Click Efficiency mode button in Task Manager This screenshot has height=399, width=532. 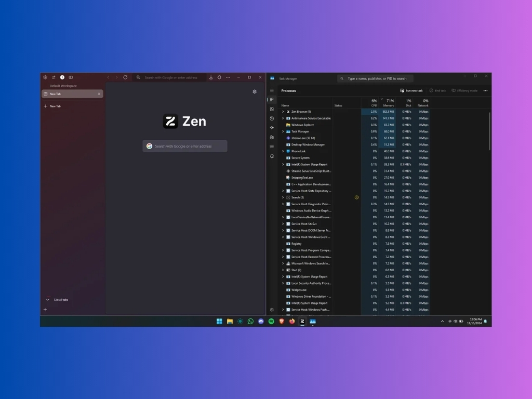pyautogui.click(x=464, y=90)
